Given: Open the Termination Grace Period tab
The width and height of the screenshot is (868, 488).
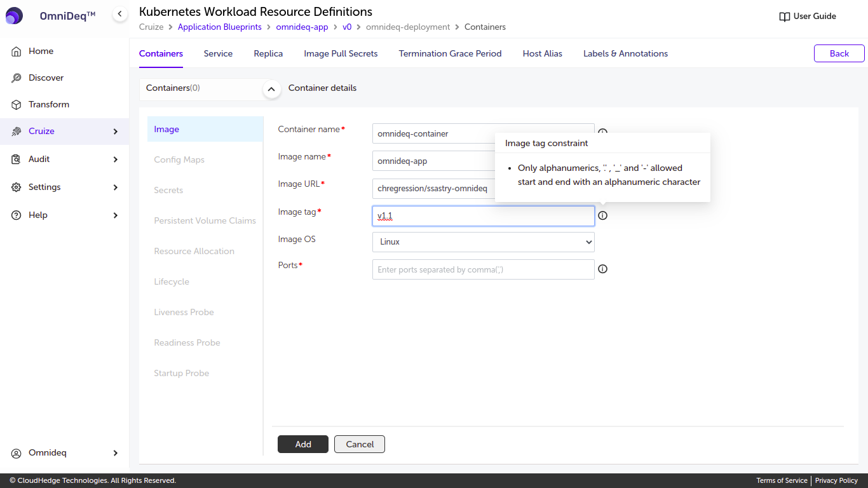Looking at the screenshot, I should pyautogui.click(x=450, y=54).
